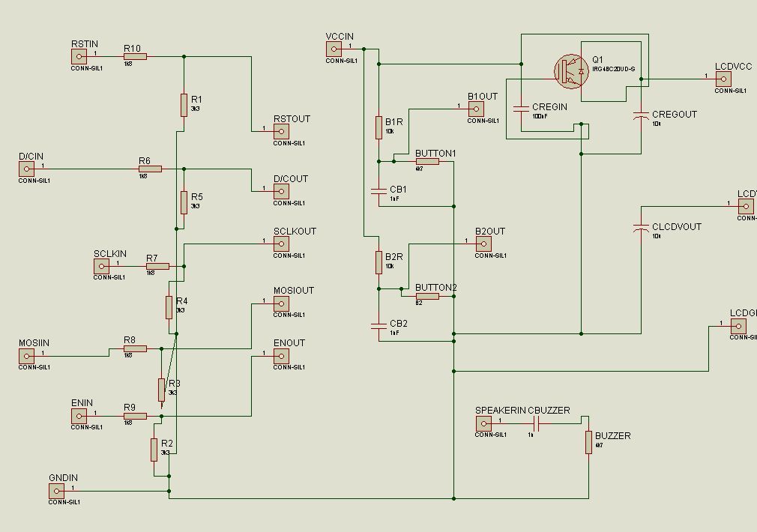
Task: Select the 1nF value beside CB2
Action: tap(394, 333)
